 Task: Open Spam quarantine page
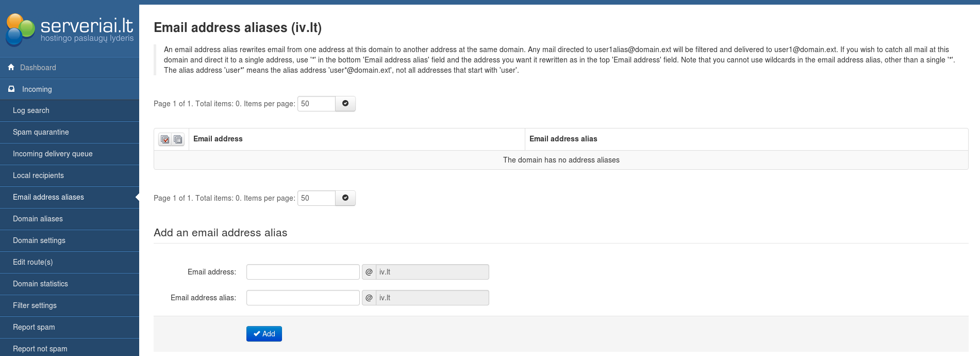41,132
